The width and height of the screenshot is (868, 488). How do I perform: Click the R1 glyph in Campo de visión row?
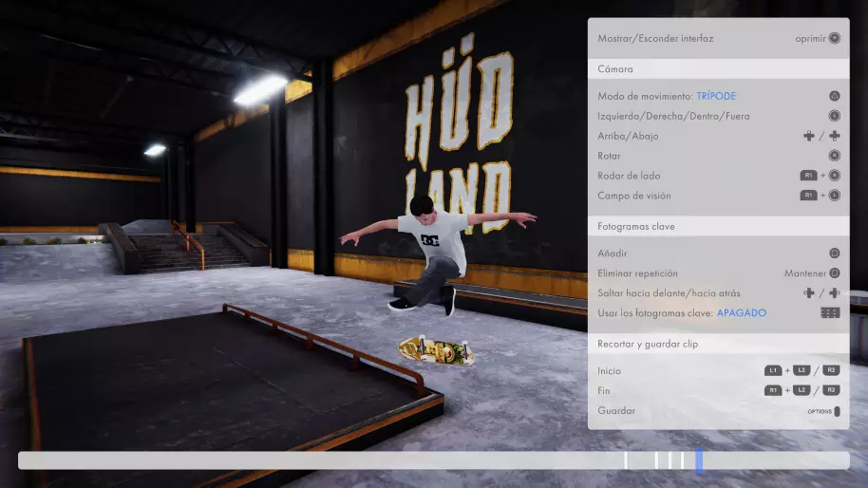coord(808,196)
